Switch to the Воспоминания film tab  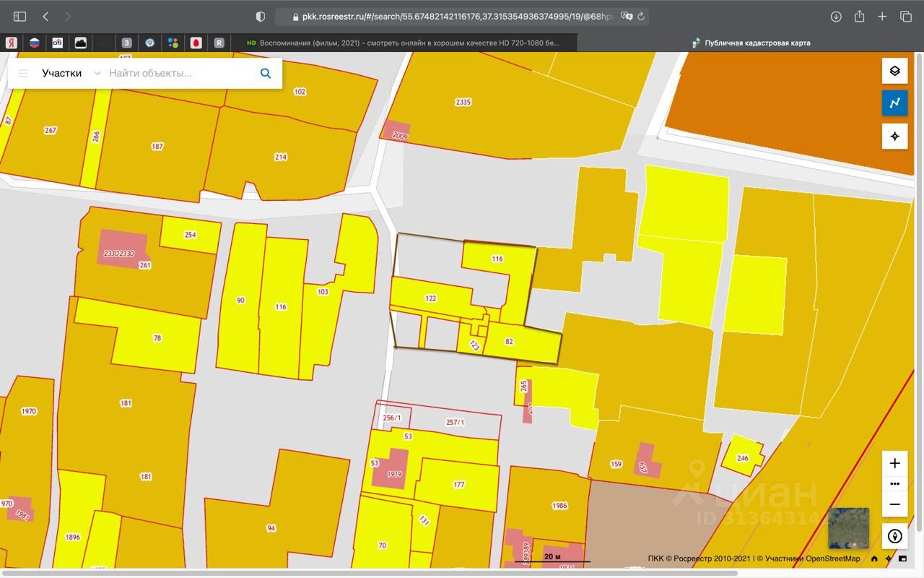pos(404,43)
